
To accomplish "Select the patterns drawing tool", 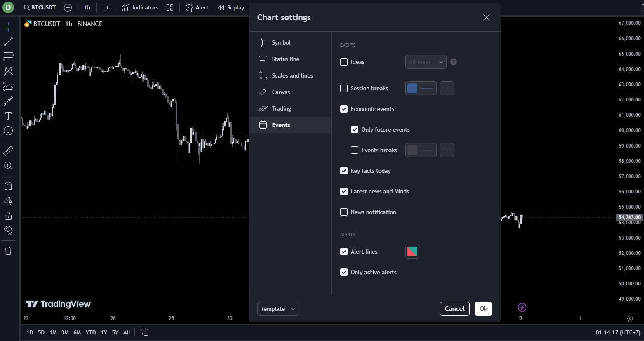I will [x=8, y=71].
